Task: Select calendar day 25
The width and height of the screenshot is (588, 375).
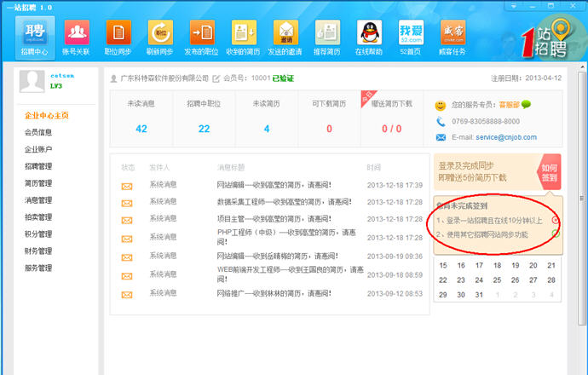Action: (498, 280)
